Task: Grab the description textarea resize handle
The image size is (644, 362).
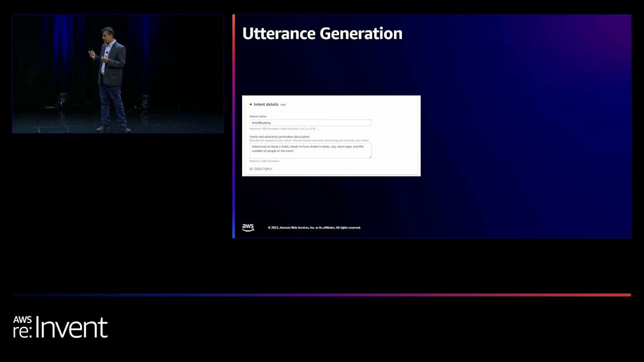Action: click(x=370, y=157)
